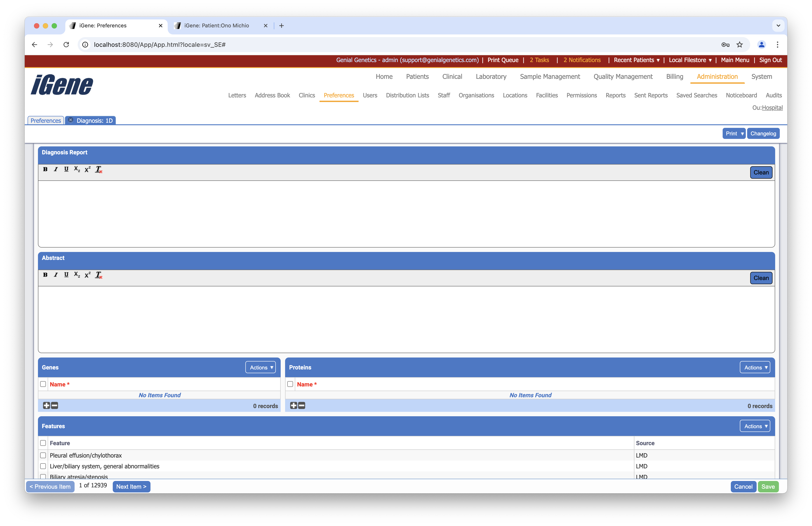The width and height of the screenshot is (812, 526).
Task: Click subscript icon in Abstract editor
Action: pyautogui.click(x=77, y=275)
